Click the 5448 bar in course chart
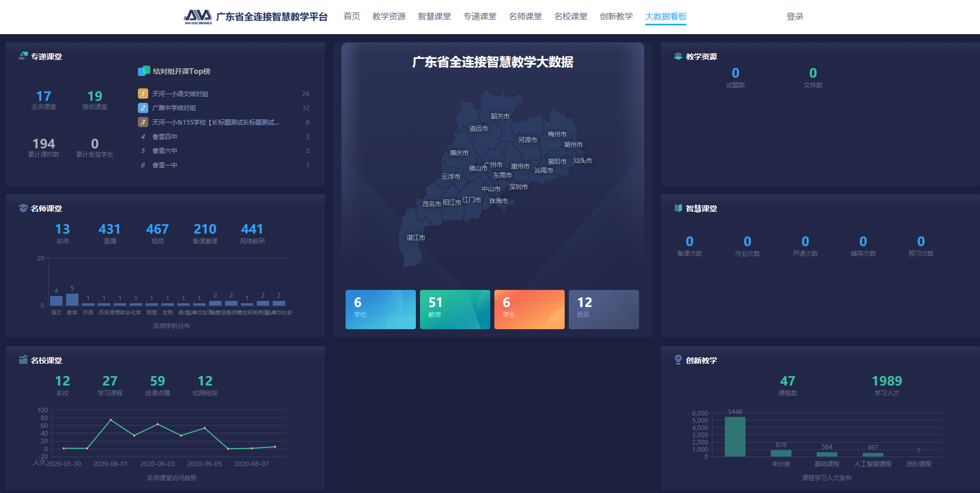 pos(735,437)
